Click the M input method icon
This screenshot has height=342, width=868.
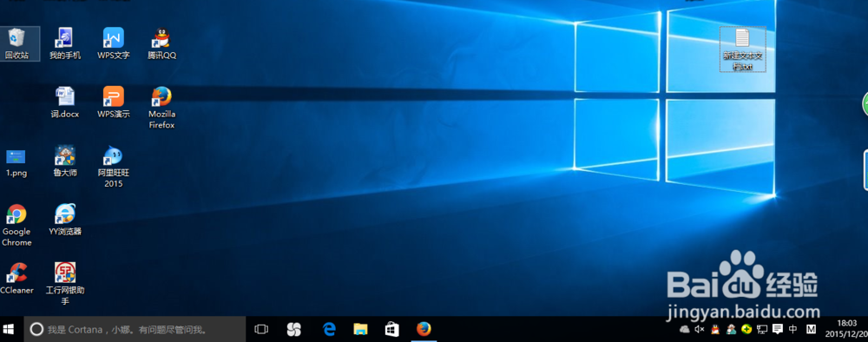tap(811, 329)
